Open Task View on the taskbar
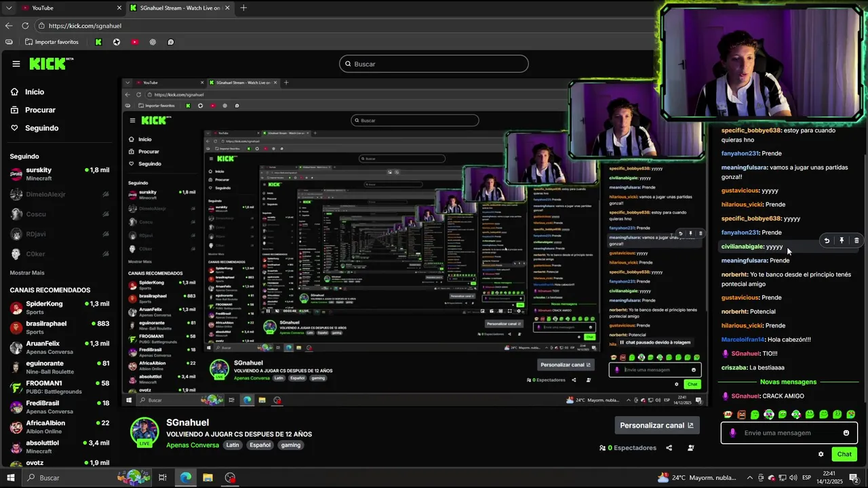Viewport: 868px width, 488px height. coord(163,478)
